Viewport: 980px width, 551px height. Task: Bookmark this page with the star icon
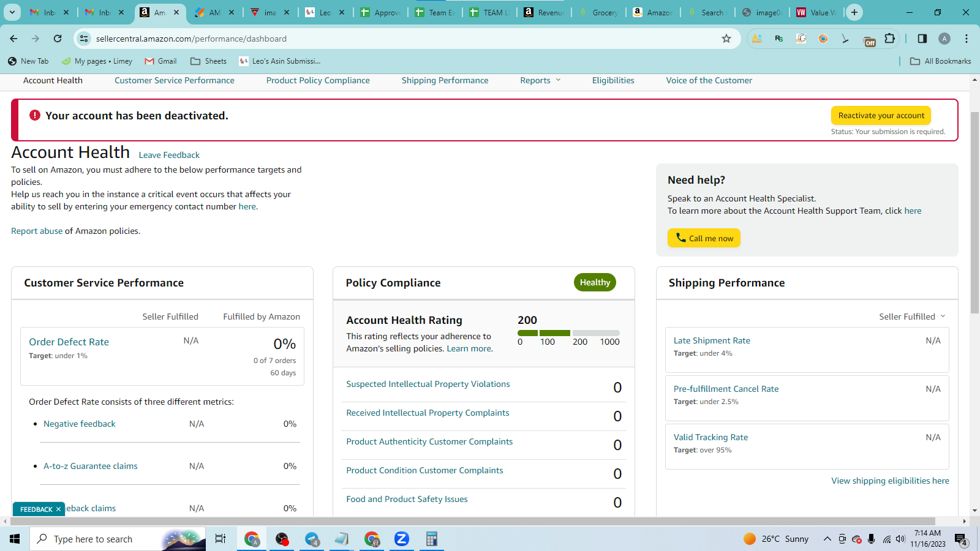coord(726,39)
